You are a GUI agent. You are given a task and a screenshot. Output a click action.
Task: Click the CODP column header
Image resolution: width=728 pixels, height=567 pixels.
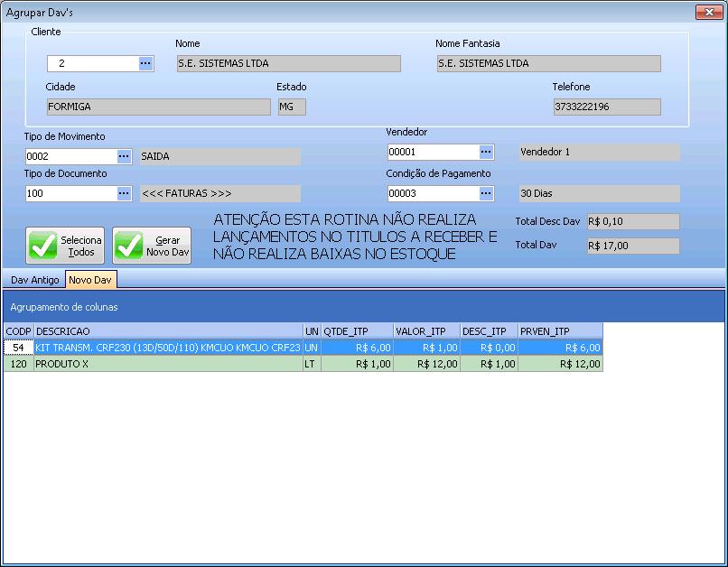coord(18,331)
